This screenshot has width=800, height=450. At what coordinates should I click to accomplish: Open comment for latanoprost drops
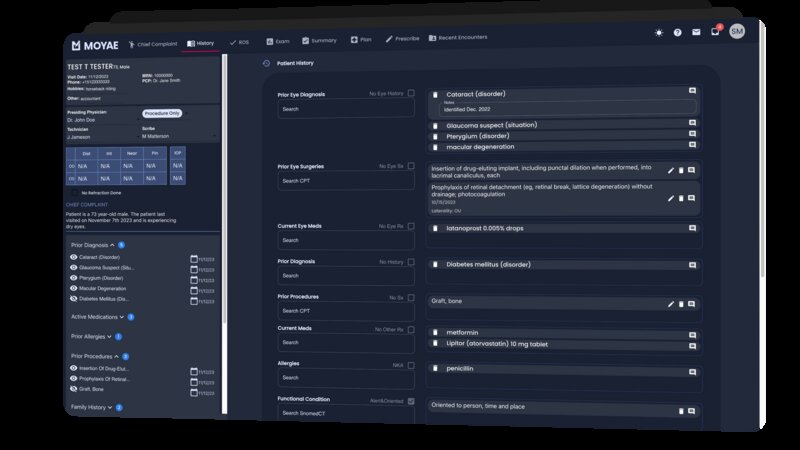[x=692, y=228]
